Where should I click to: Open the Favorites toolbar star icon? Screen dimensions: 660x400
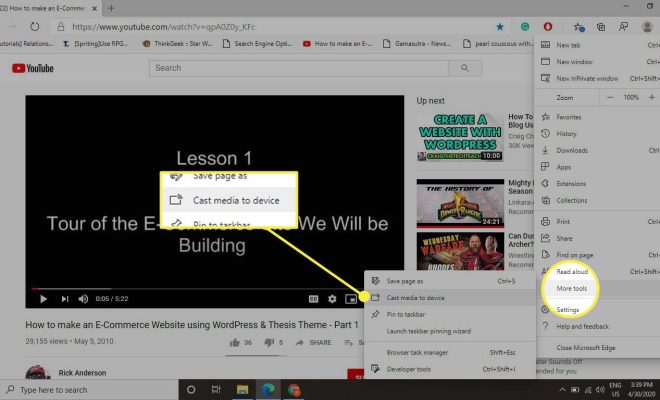(579, 27)
